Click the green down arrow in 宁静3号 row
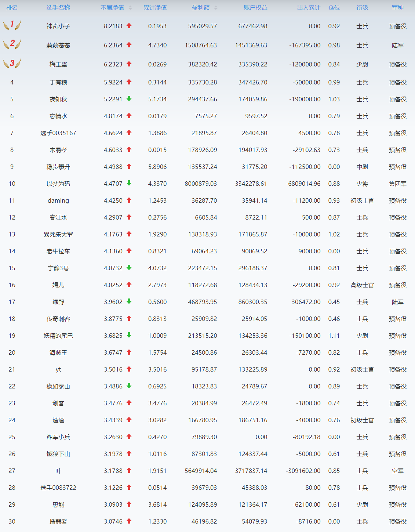The width and height of the screenshot is (415, 532). point(129,268)
